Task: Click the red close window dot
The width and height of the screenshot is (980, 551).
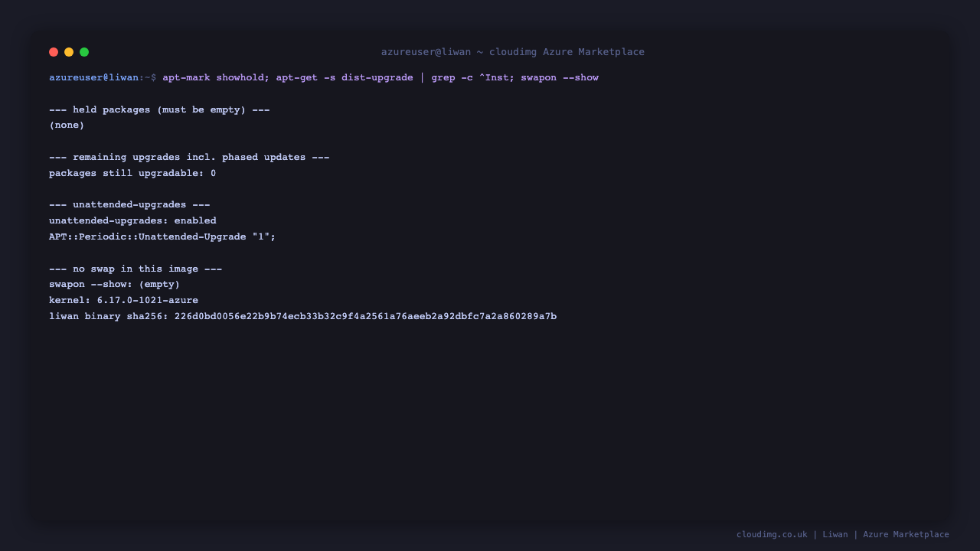Action: point(54,52)
